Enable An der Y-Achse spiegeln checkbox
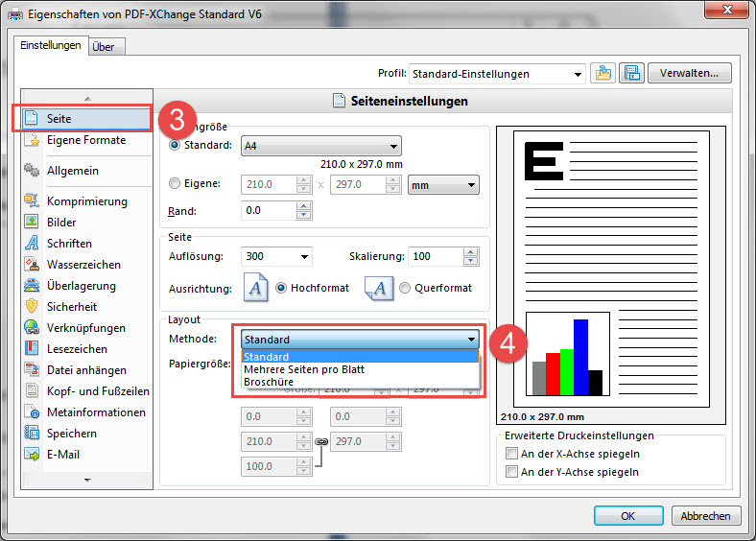This screenshot has width=756, height=541. [x=511, y=472]
